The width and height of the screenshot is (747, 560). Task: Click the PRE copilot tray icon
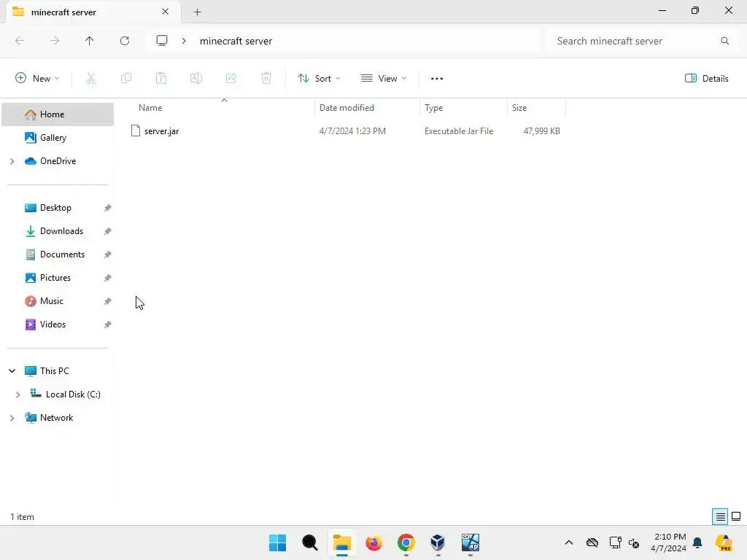click(724, 542)
